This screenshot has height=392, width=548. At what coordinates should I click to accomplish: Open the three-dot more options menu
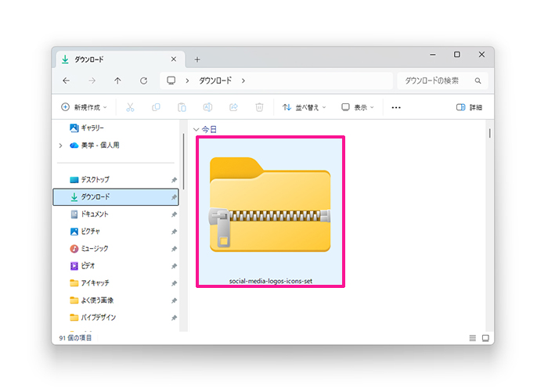click(396, 107)
